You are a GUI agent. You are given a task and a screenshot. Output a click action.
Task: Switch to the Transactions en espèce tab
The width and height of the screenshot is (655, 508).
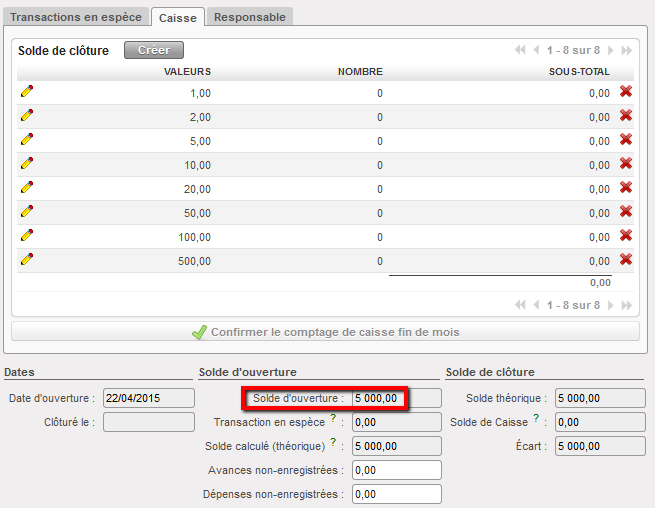pos(77,17)
